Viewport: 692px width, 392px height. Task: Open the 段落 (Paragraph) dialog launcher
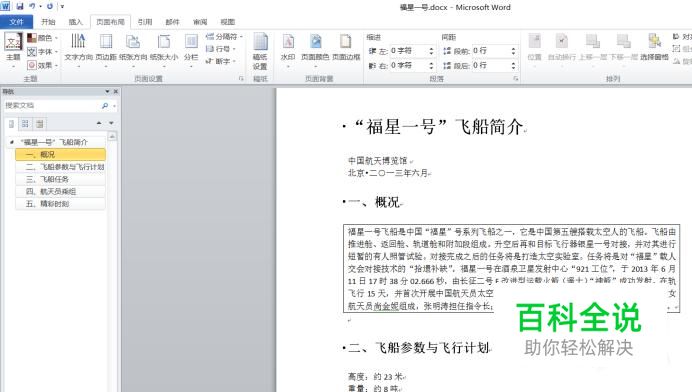point(515,79)
